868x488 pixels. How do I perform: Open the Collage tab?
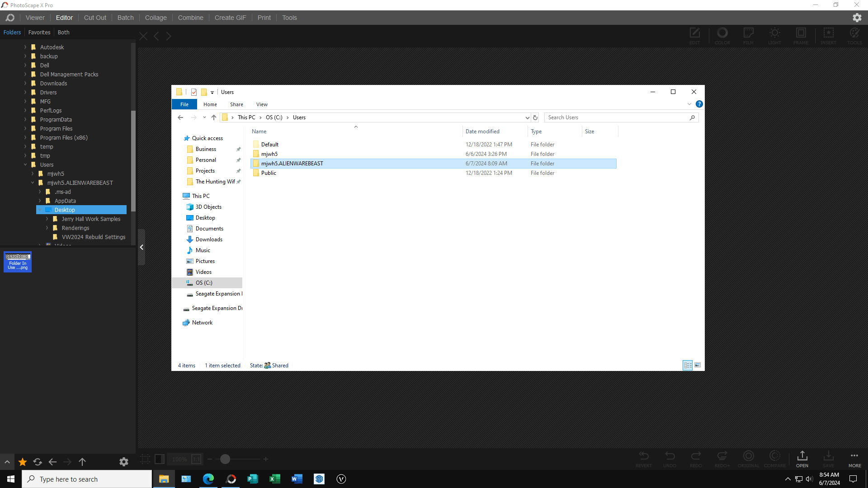156,18
